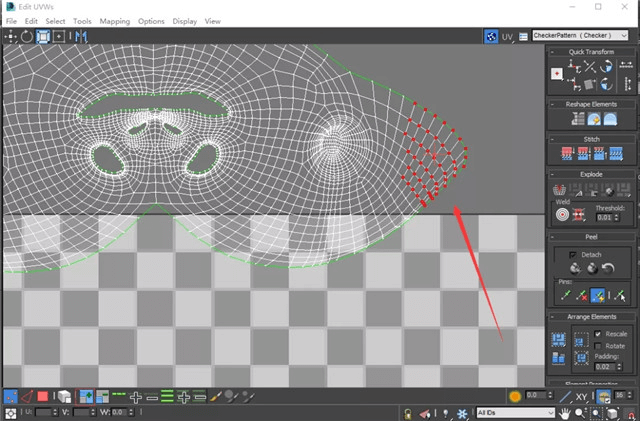The width and height of the screenshot is (640, 421).
Task: Open the Tools menu
Action: coord(82,21)
